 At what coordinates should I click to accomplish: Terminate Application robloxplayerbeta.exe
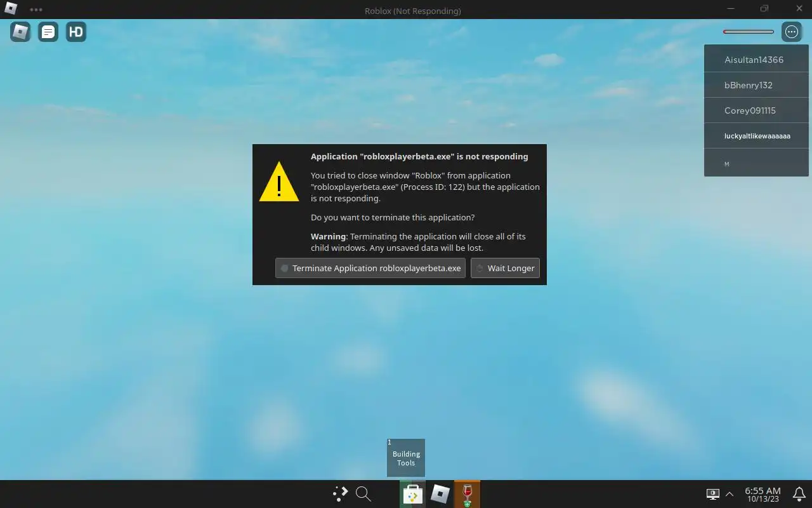pyautogui.click(x=370, y=268)
